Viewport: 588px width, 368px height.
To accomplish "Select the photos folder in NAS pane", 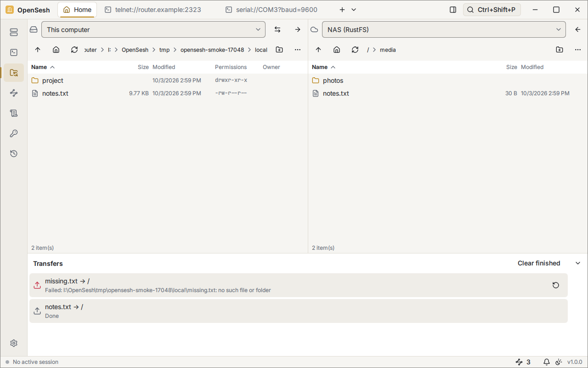I will pos(448,80).
